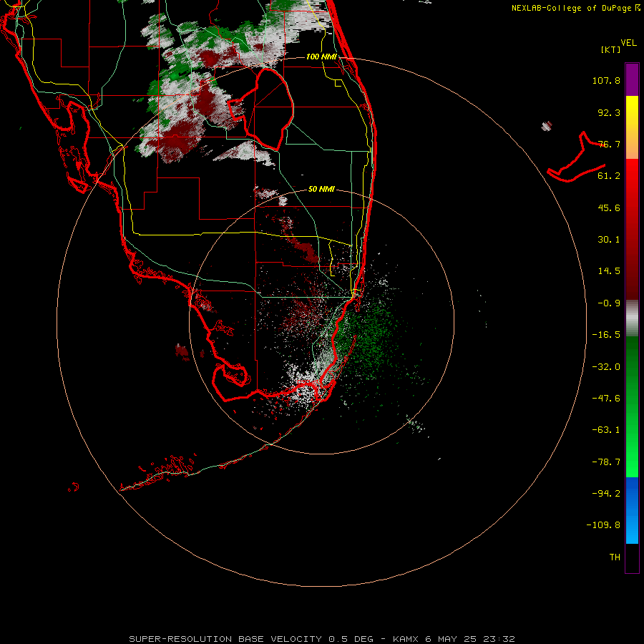The image size is (644, 644).
Task: Click the 50 NMI range ring label
Action: point(321,189)
